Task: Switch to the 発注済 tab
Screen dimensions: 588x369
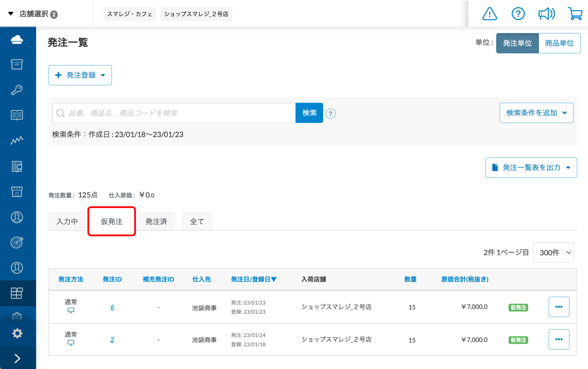Action: pyautogui.click(x=156, y=221)
